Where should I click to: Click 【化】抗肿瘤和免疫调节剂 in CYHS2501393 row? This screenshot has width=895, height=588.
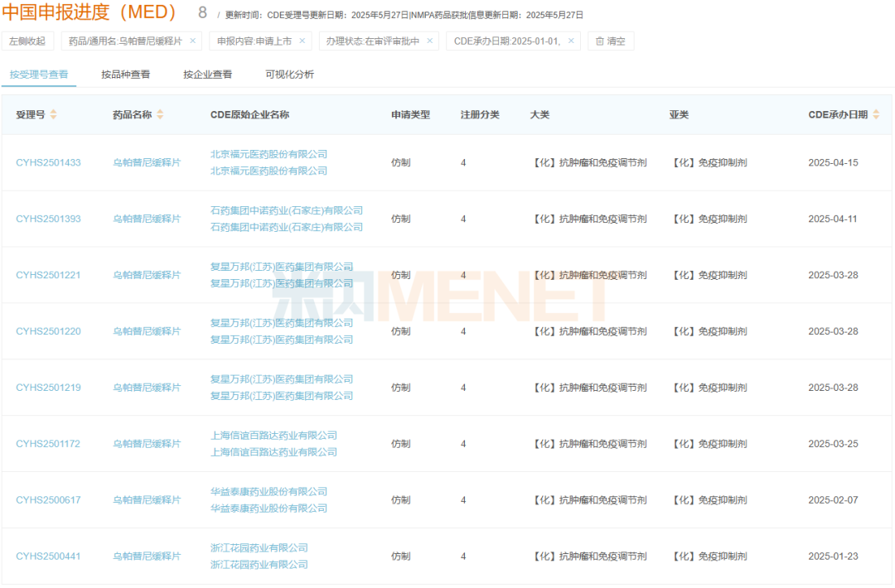(588, 219)
